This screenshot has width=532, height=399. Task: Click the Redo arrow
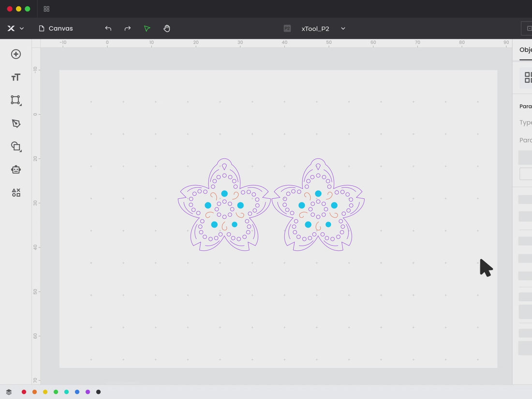(128, 29)
